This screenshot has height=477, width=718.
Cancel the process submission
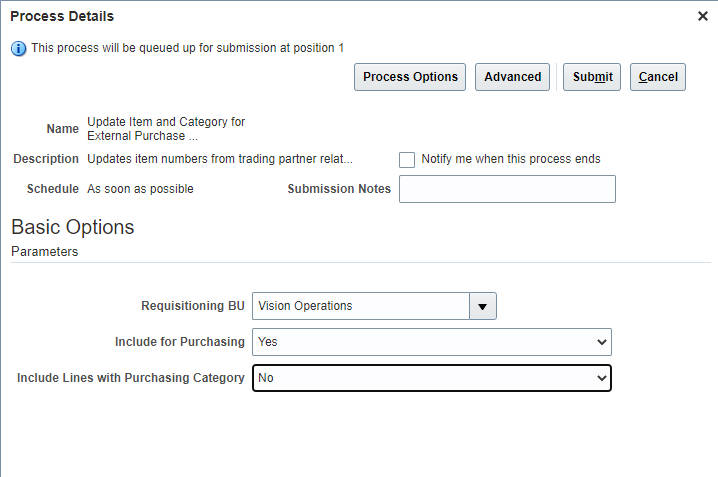click(x=658, y=77)
